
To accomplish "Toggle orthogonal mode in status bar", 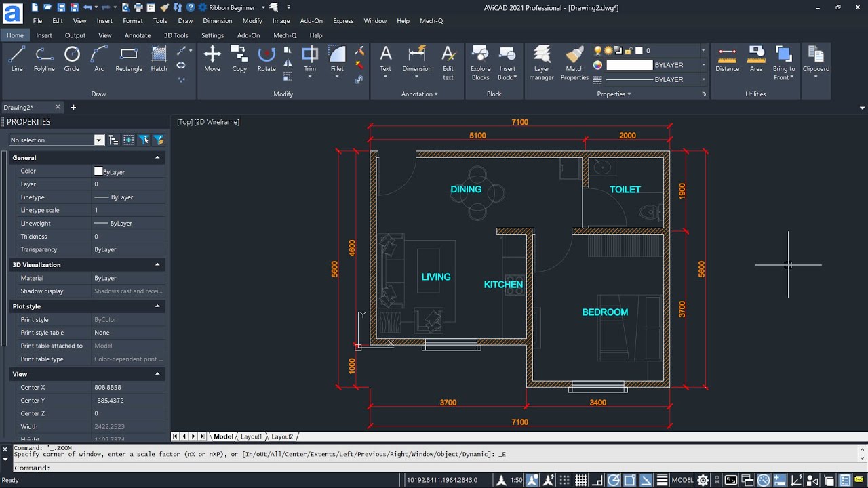I will (597, 480).
